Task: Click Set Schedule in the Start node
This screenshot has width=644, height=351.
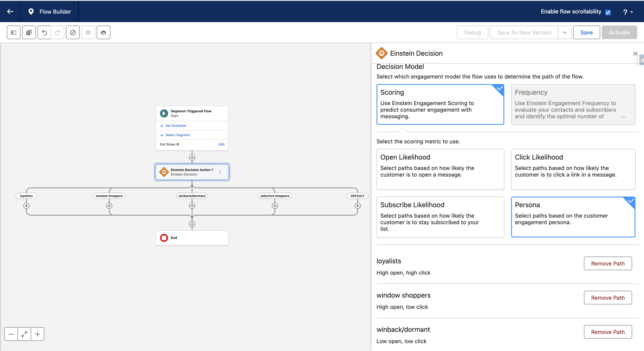Action: [x=176, y=126]
